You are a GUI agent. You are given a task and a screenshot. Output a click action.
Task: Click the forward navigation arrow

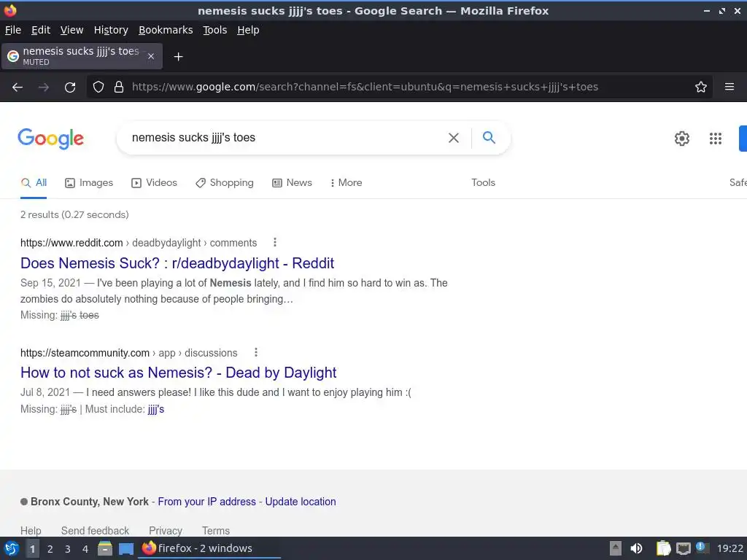(x=44, y=87)
